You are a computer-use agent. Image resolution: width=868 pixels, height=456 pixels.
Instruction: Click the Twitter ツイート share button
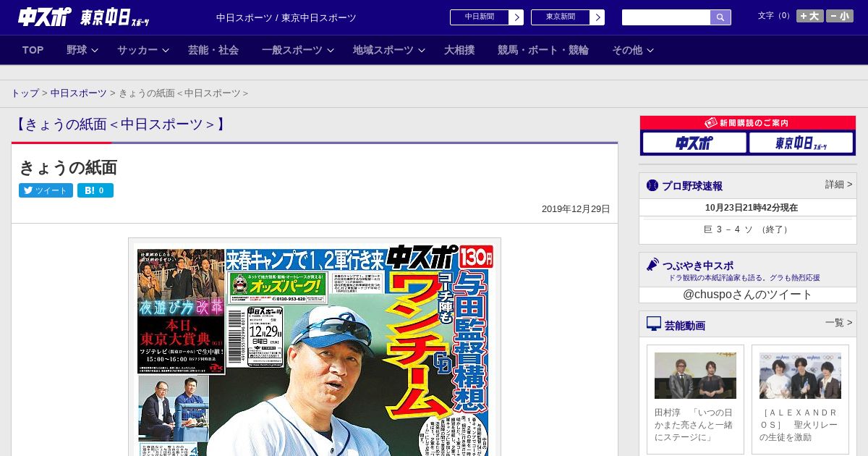click(x=46, y=190)
